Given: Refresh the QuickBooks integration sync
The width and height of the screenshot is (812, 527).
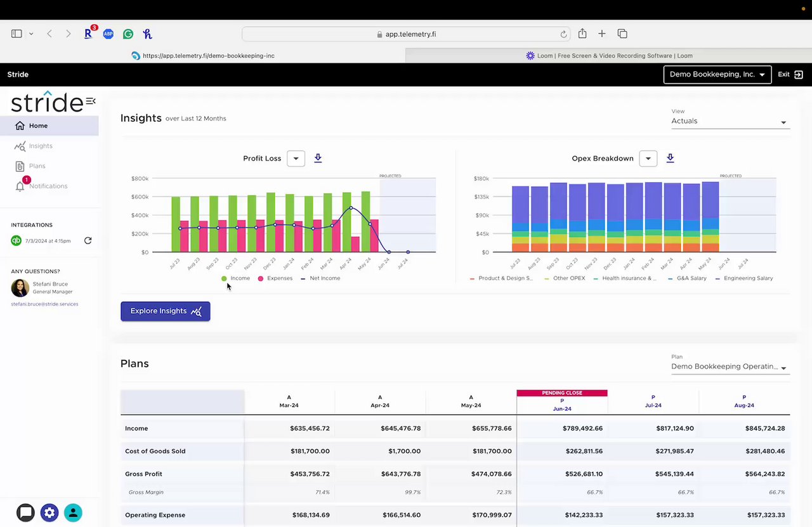Looking at the screenshot, I should tap(88, 240).
